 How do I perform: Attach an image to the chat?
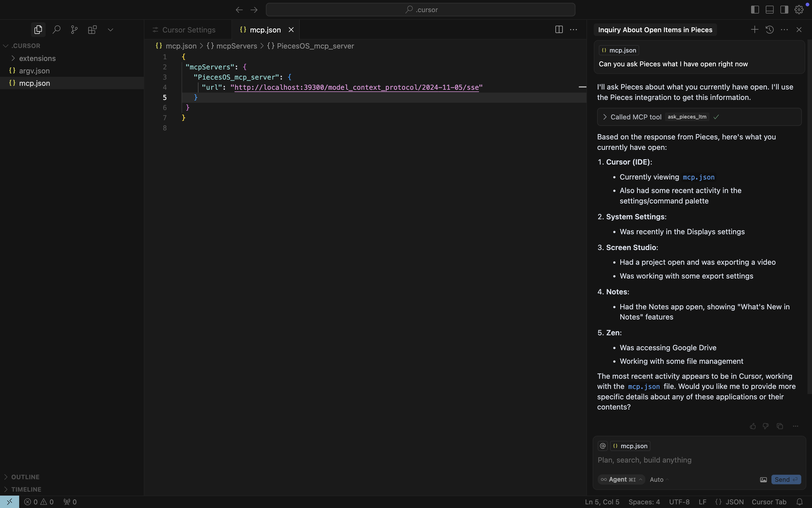tap(763, 479)
